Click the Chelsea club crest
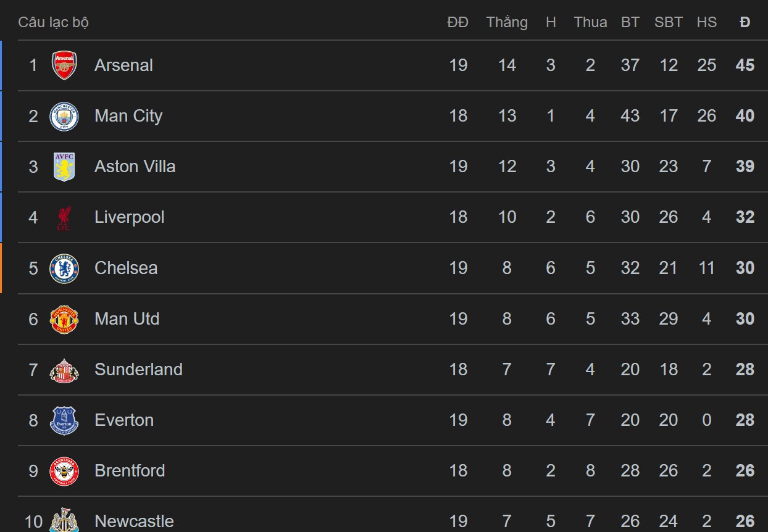The height and width of the screenshot is (532, 768). pyautogui.click(x=64, y=268)
